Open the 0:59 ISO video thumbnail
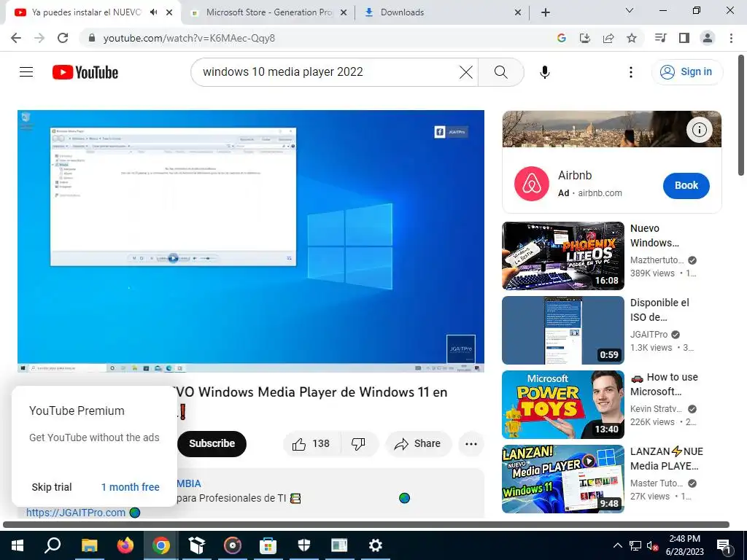The image size is (747, 560). click(563, 330)
